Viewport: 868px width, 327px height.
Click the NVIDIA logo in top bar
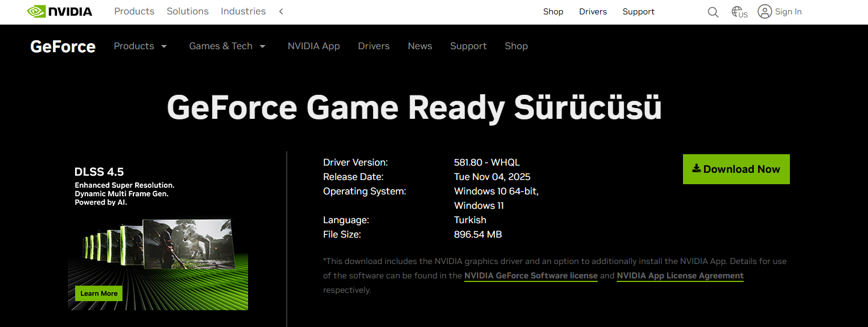click(x=59, y=11)
